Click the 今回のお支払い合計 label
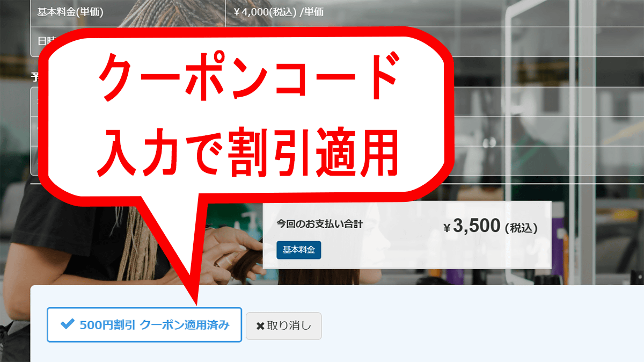 [x=319, y=223]
